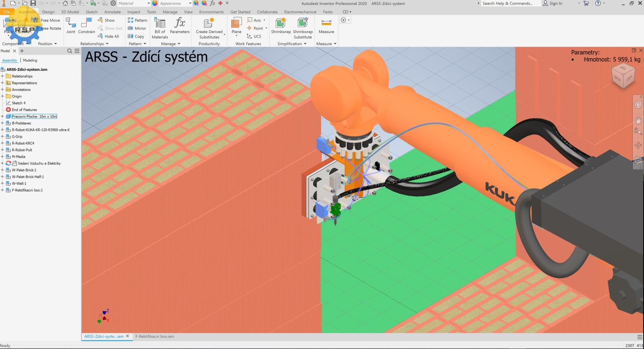
Task: Expand the B-Podstavec tree node
Action: click(x=2, y=123)
